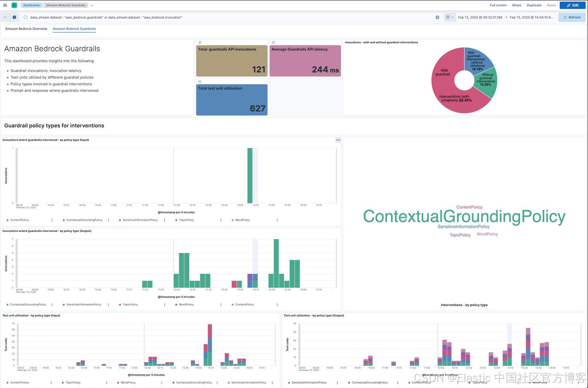This screenshot has height=388, width=588.
Task: Toggle ContextualGroundingPolicy series in Output interventions legend
Action: tap(28, 305)
